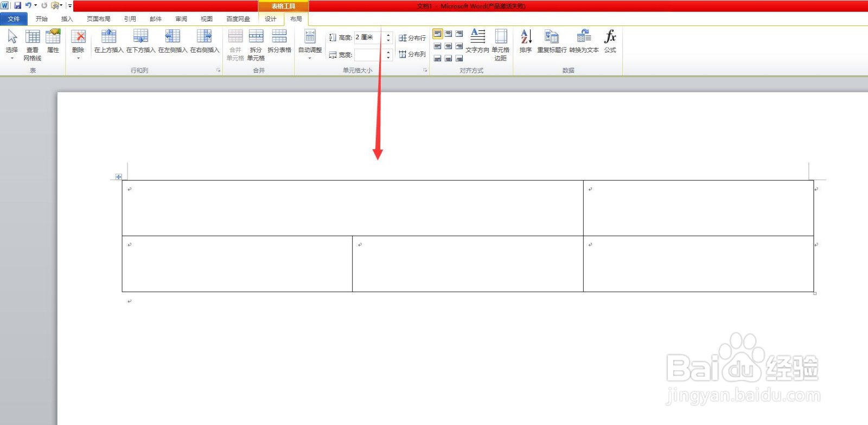The height and width of the screenshot is (425, 868).
Task: Switch to the 设计 (Design) table tab
Action: [x=270, y=19]
